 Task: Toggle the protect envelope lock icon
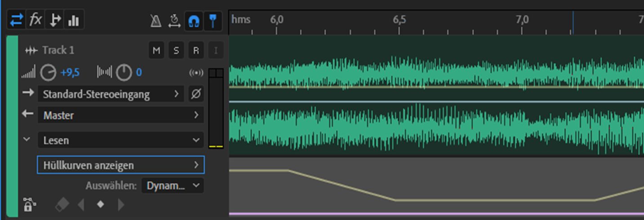pyautogui.click(x=29, y=205)
